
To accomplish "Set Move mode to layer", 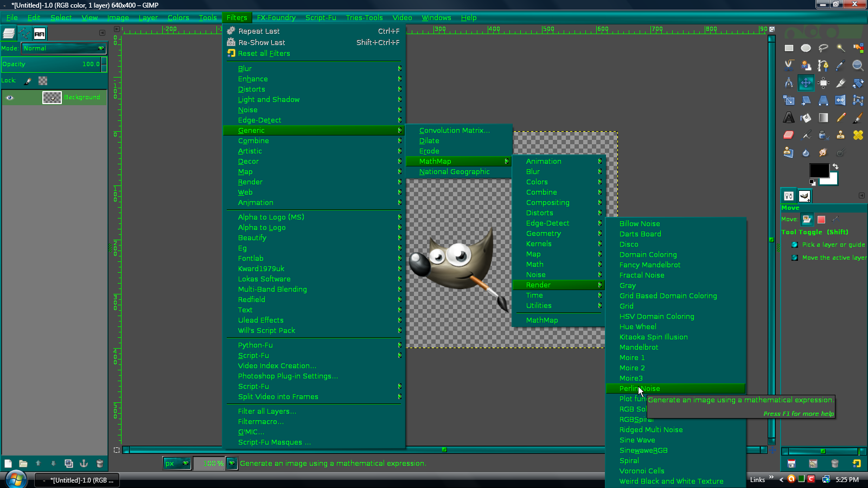I will pyautogui.click(x=807, y=220).
